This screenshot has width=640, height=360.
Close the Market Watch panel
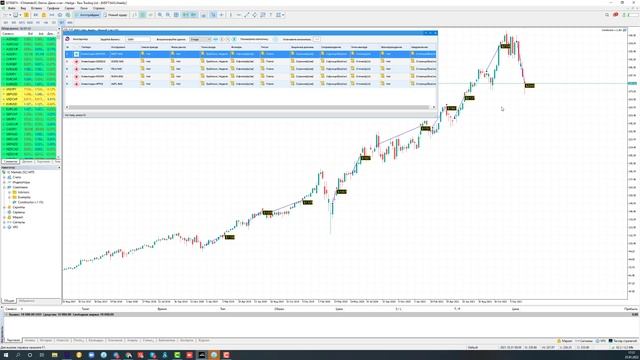point(59,29)
